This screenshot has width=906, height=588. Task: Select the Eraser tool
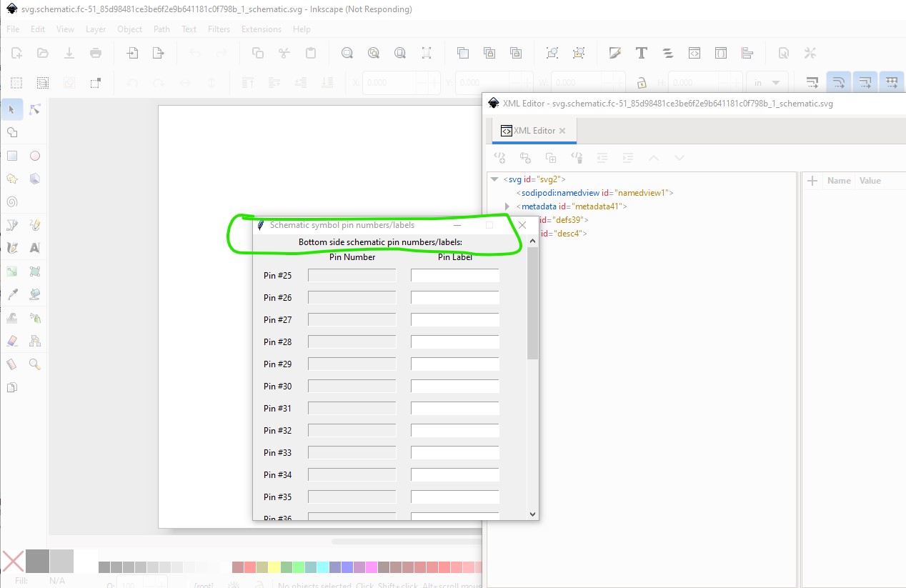[x=12, y=341]
